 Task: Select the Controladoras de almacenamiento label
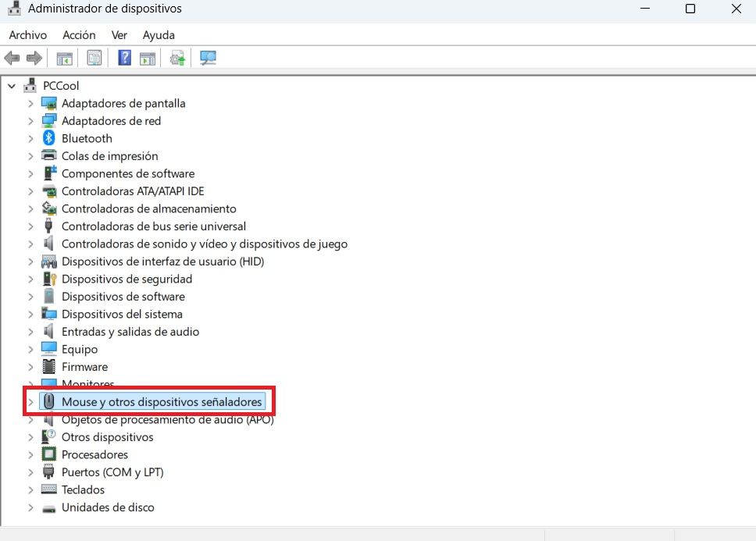[149, 208]
